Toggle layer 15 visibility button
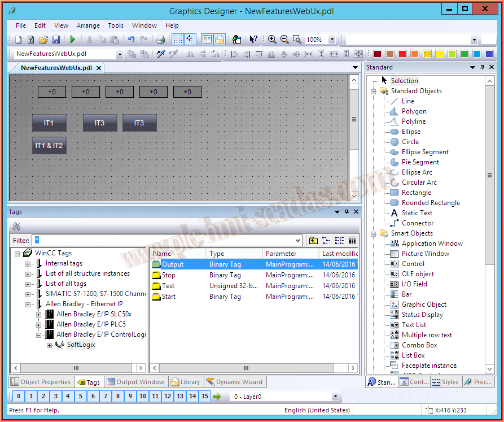 point(205,397)
